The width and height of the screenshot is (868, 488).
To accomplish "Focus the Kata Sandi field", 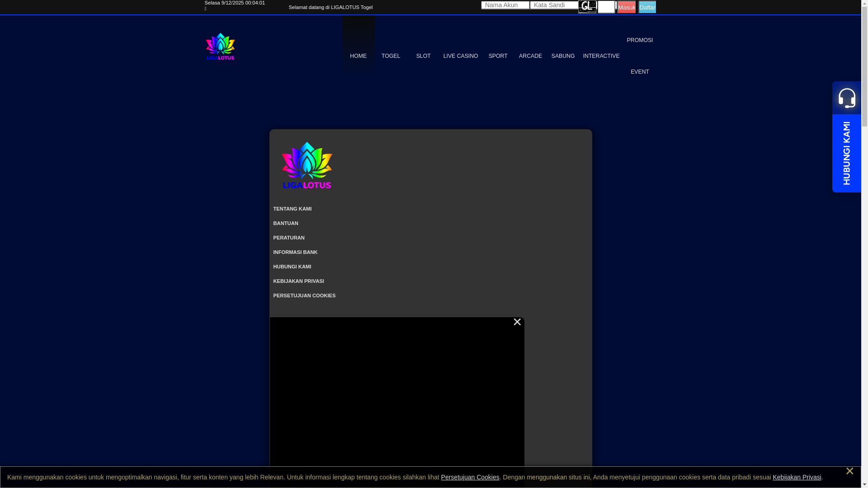I will 554,5.
